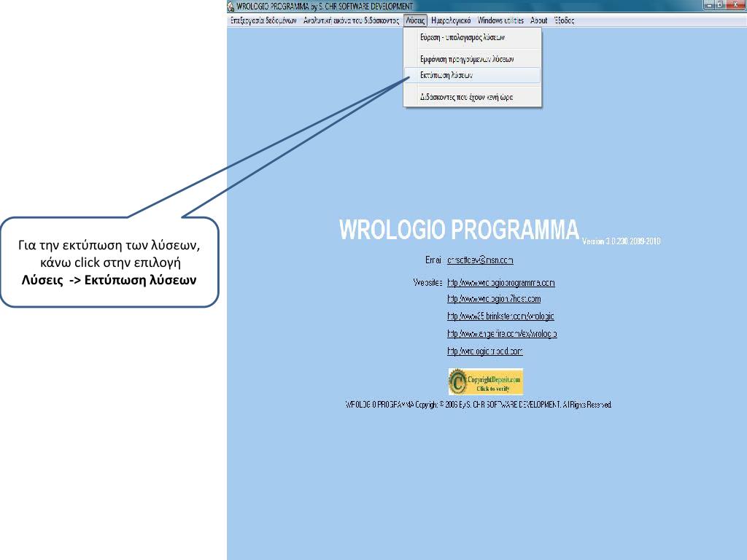Click the Έξοδος menu item

565,20
